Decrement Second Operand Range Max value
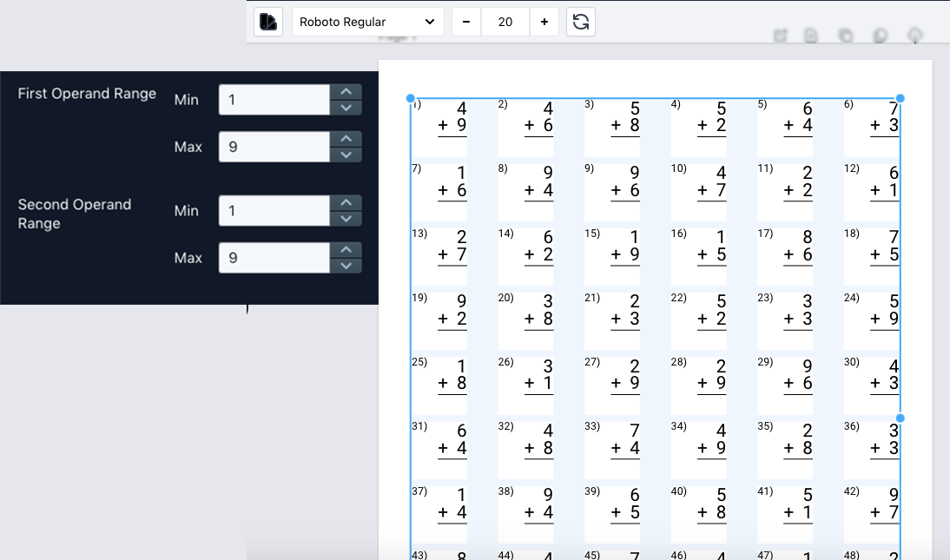Viewport: 950px width, 560px height. pos(346,266)
